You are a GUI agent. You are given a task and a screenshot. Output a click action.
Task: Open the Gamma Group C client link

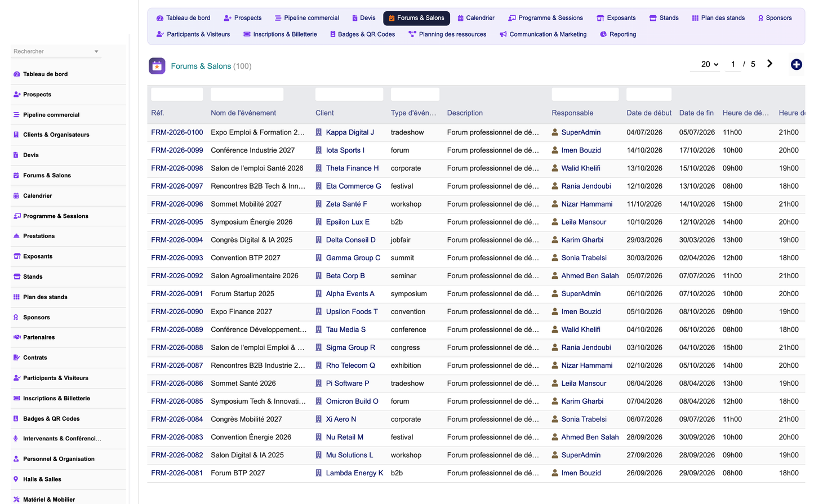[353, 258]
